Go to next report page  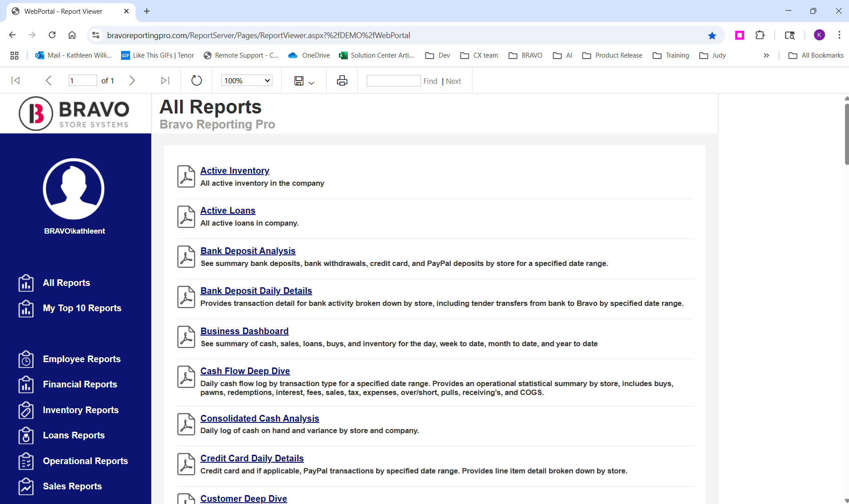[x=132, y=80]
